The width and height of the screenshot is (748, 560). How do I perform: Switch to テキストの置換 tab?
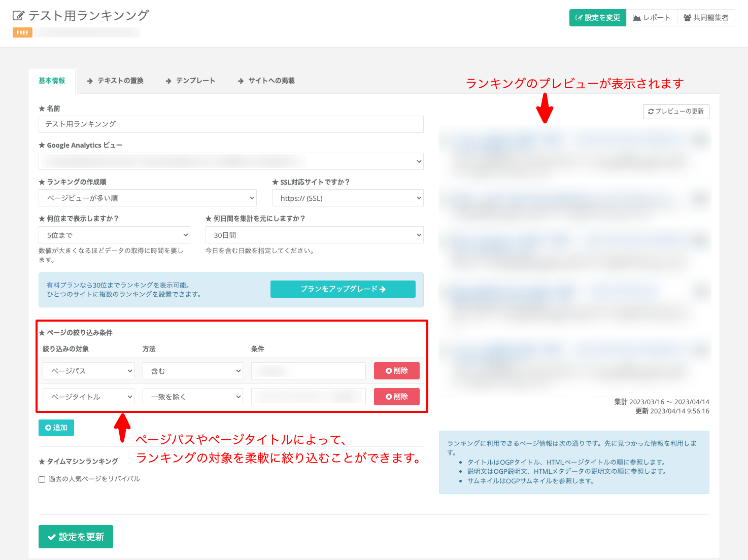(x=115, y=81)
